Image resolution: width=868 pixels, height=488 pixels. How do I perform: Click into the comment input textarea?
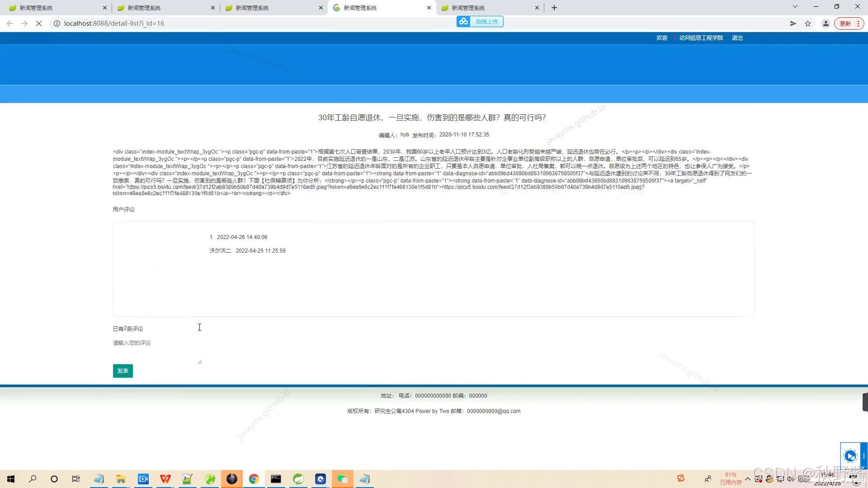[x=156, y=351]
